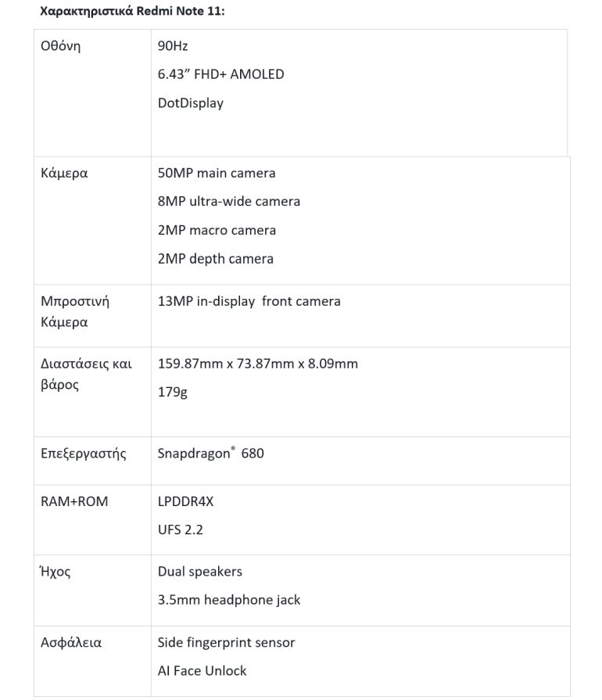Select the "8MP ultra-wide camera" line

228,201
